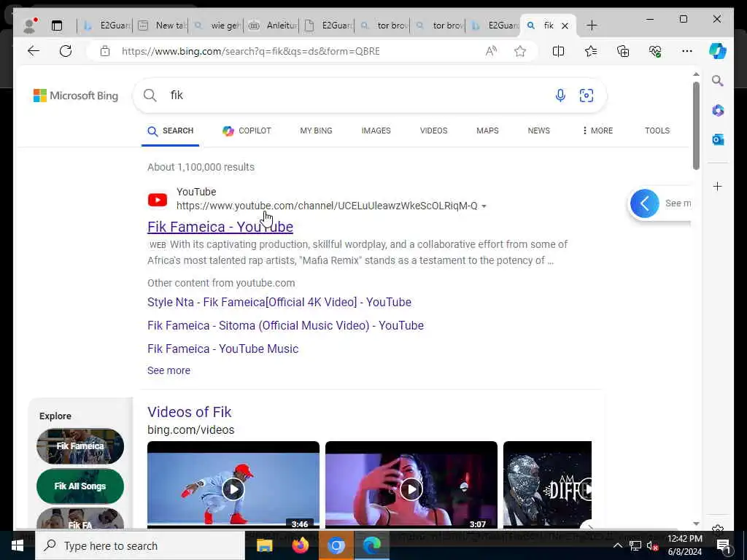
Task: Expand the YouTube result URL dropdown arrow
Action: (484, 206)
